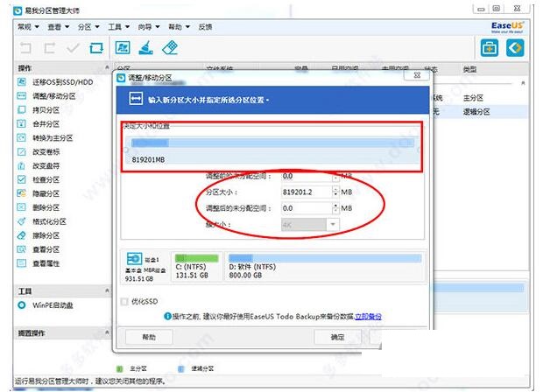This screenshot has width=550, height=392.
Task: Open the 工具 menu
Action: pyautogui.click(x=118, y=26)
